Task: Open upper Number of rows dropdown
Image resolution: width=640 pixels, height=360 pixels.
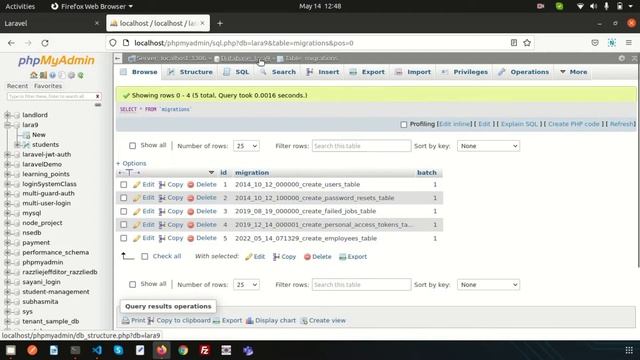Action: (x=246, y=146)
